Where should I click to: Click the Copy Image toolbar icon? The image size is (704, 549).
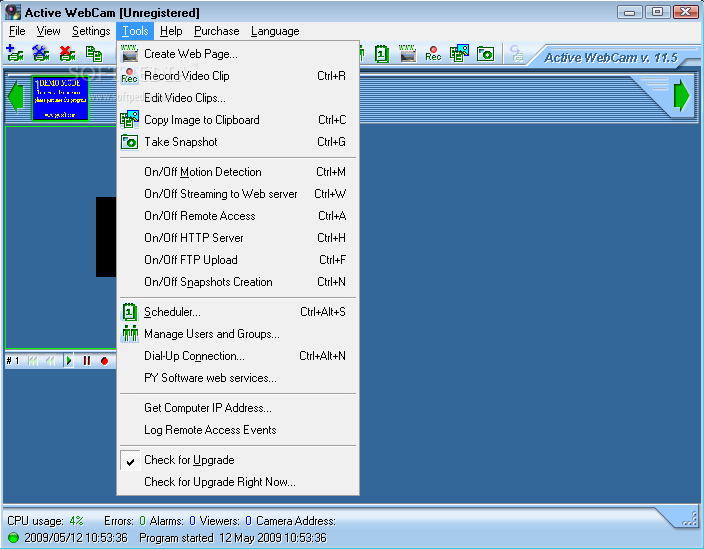(x=459, y=53)
